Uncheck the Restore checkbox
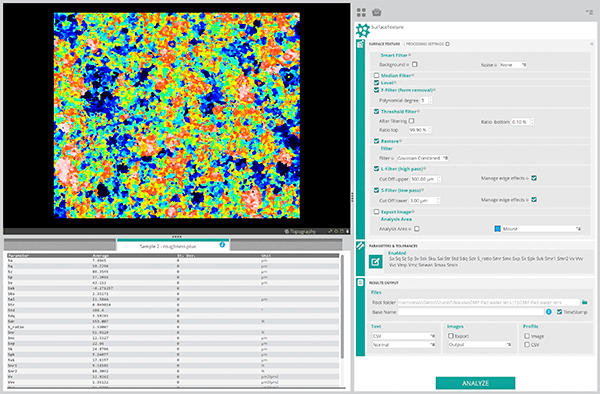600x394 pixels. [x=377, y=141]
